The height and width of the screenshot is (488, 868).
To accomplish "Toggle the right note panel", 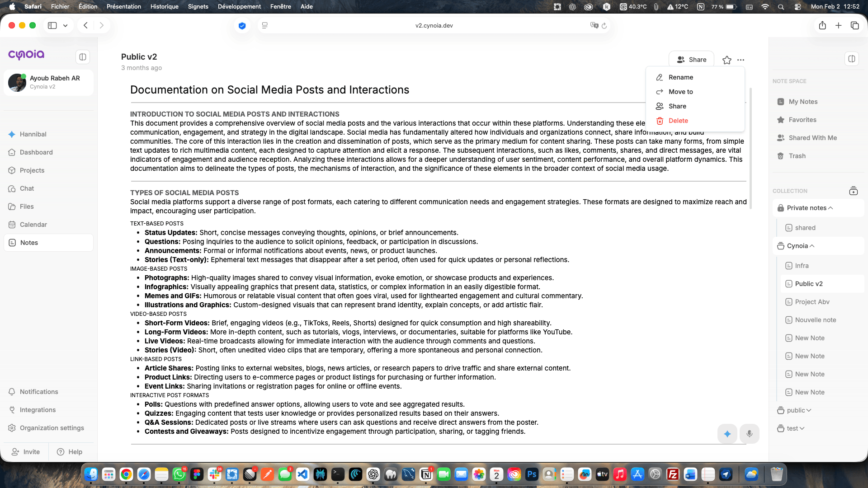I will [x=852, y=59].
